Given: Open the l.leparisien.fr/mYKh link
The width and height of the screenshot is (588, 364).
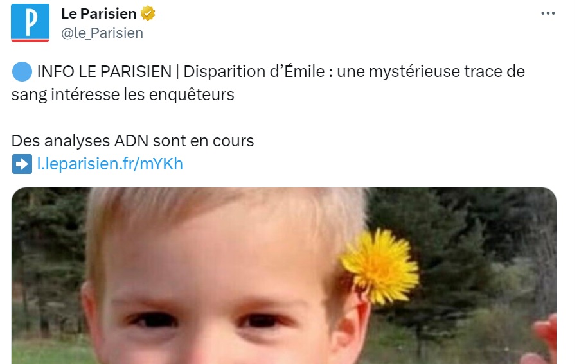Looking at the screenshot, I should tap(110, 164).
